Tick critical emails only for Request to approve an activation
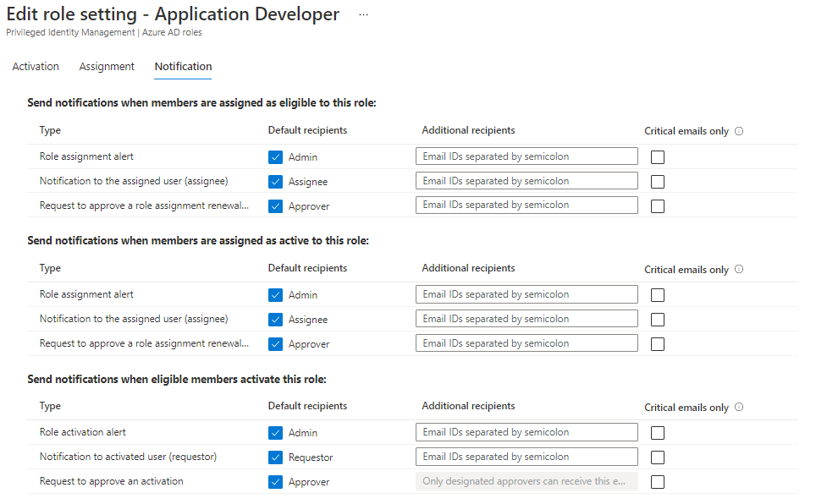Image resolution: width=816 pixels, height=504 pixels. pyautogui.click(x=658, y=482)
